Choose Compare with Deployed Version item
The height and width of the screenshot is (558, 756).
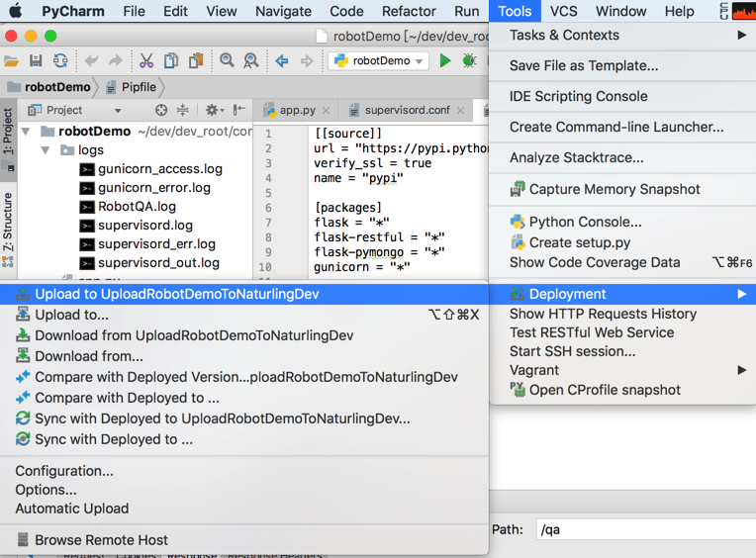[244, 377]
